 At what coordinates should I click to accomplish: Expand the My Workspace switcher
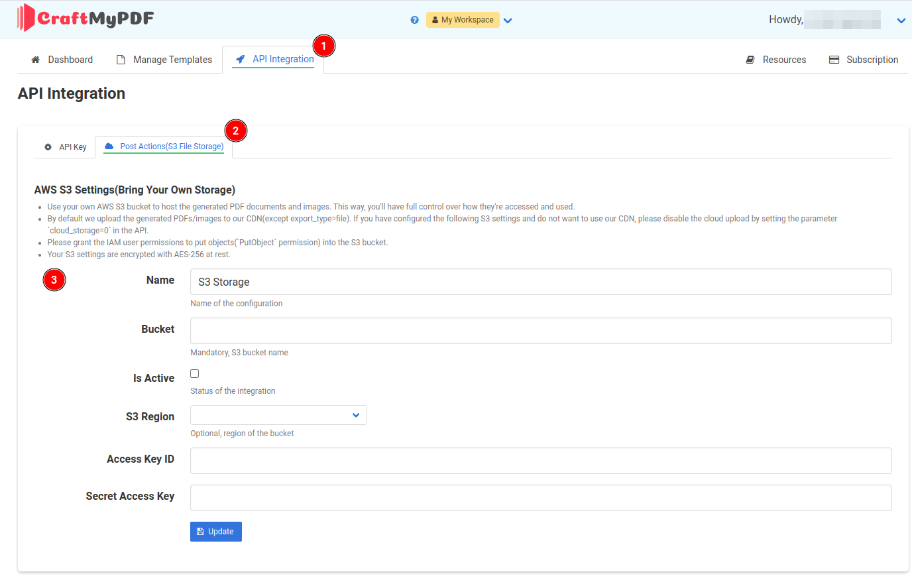pos(508,21)
